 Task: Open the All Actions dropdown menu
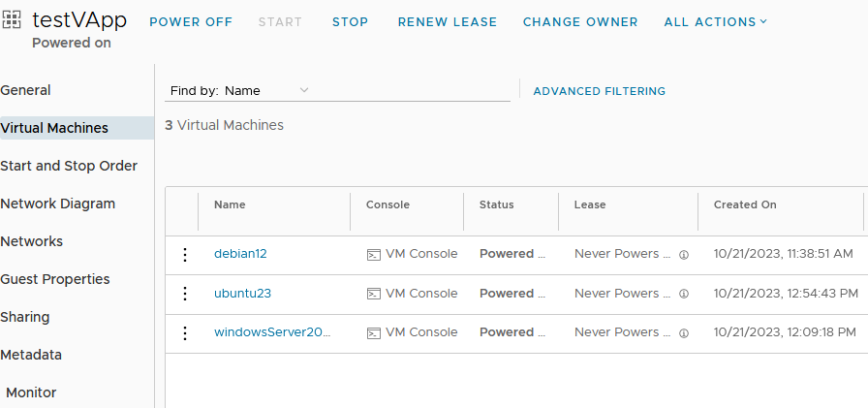tap(715, 22)
